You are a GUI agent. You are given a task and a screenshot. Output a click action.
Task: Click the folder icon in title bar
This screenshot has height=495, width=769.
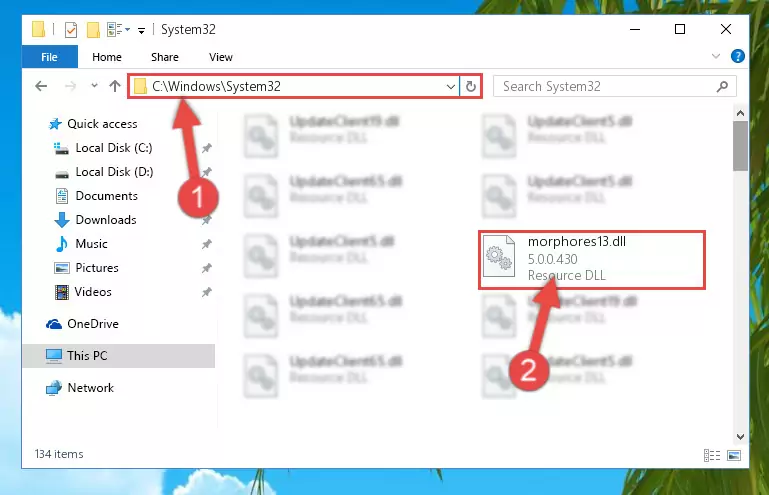pos(38,29)
